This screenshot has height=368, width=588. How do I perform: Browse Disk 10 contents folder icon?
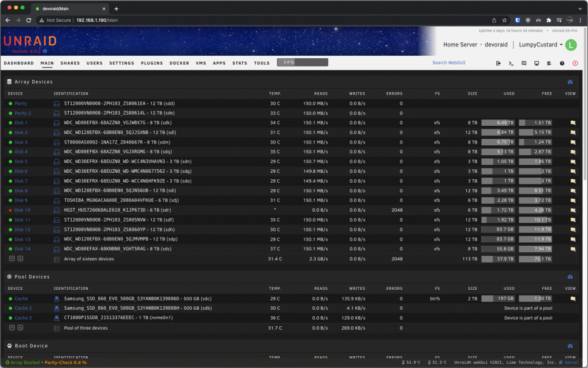[x=573, y=210]
